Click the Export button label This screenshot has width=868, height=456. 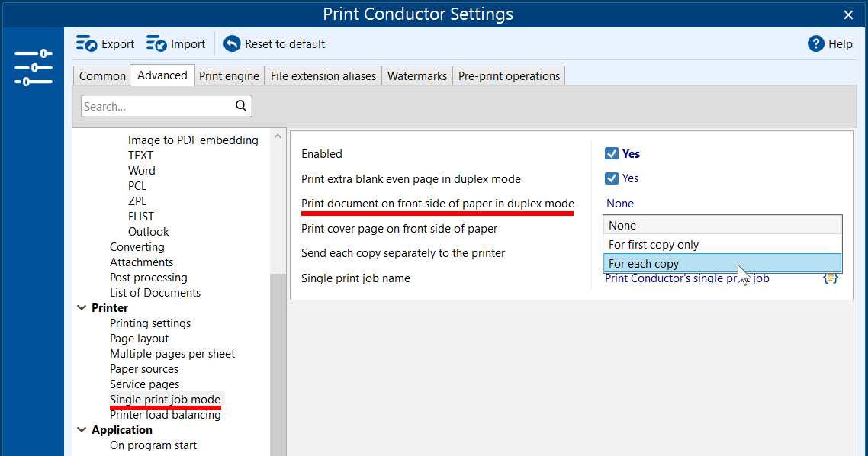pos(118,43)
